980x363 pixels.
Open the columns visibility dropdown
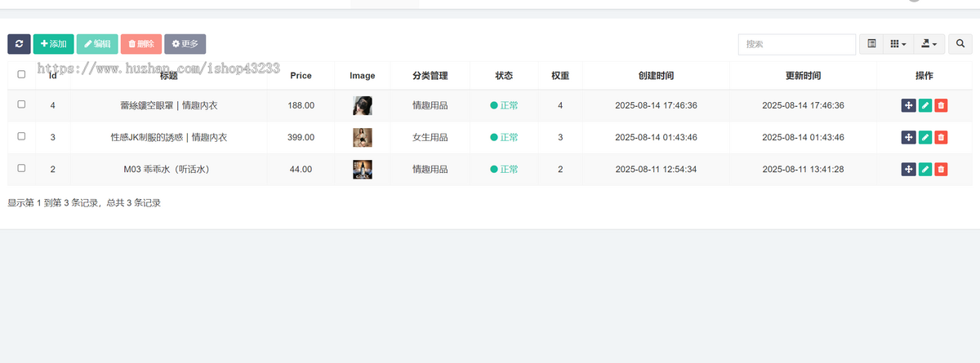(x=898, y=44)
